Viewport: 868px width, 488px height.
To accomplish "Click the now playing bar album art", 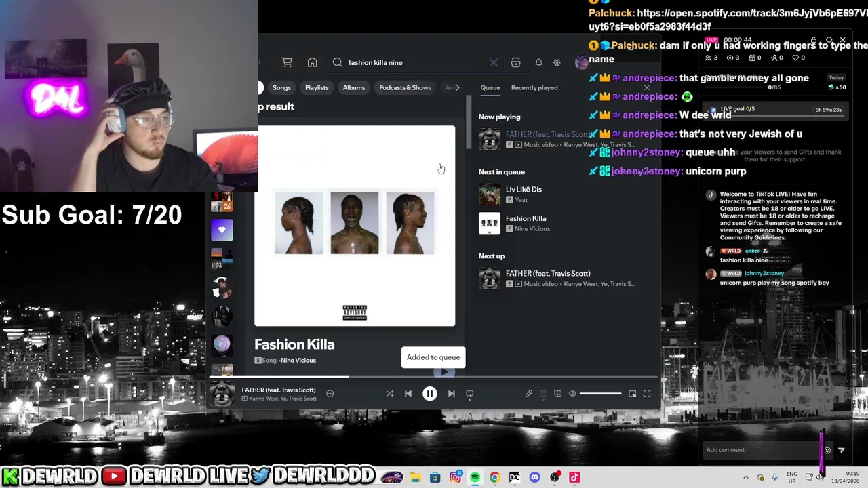I will 221,394.
